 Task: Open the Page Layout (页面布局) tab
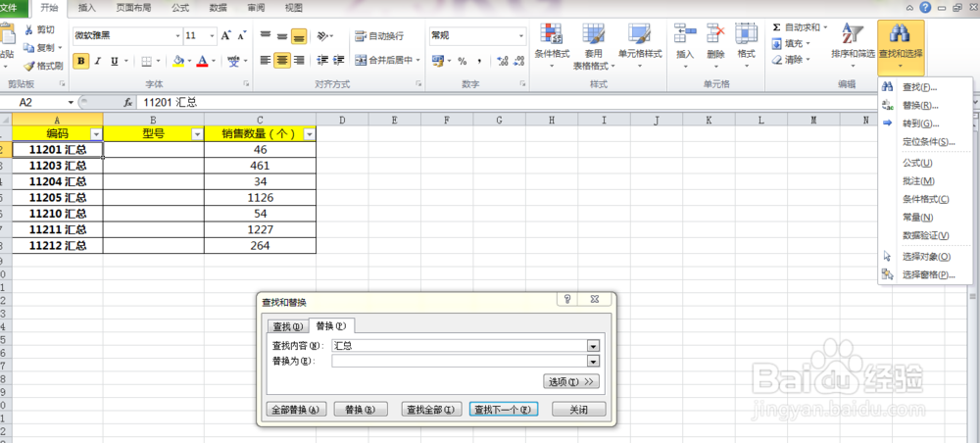point(133,8)
